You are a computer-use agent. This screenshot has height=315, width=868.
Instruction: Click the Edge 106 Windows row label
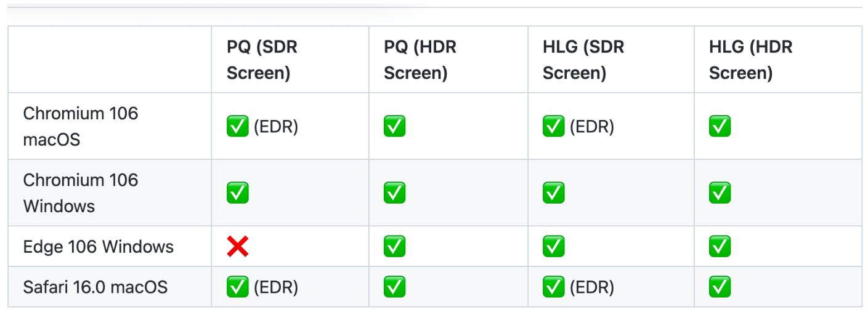click(x=99, y=247)
